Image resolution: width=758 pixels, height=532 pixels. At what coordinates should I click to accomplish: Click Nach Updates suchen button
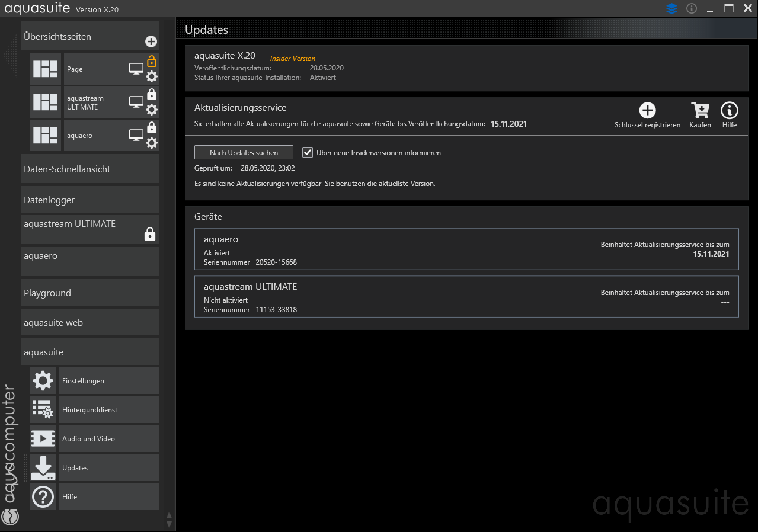pyautogui.click(x=244, y=152)
